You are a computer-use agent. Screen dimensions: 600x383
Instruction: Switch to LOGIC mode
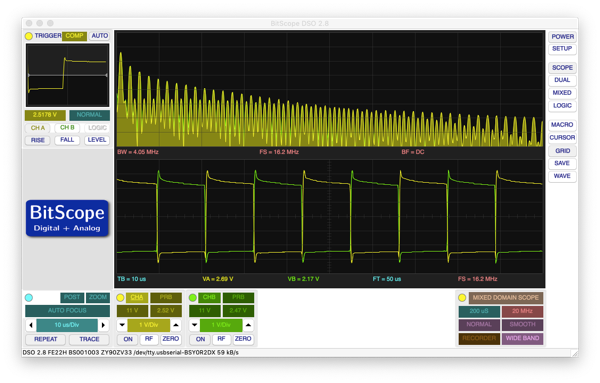[562, 106]
